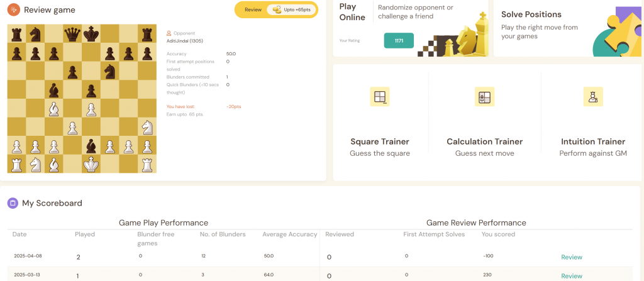Click the Calculation Trainer title

485,141
